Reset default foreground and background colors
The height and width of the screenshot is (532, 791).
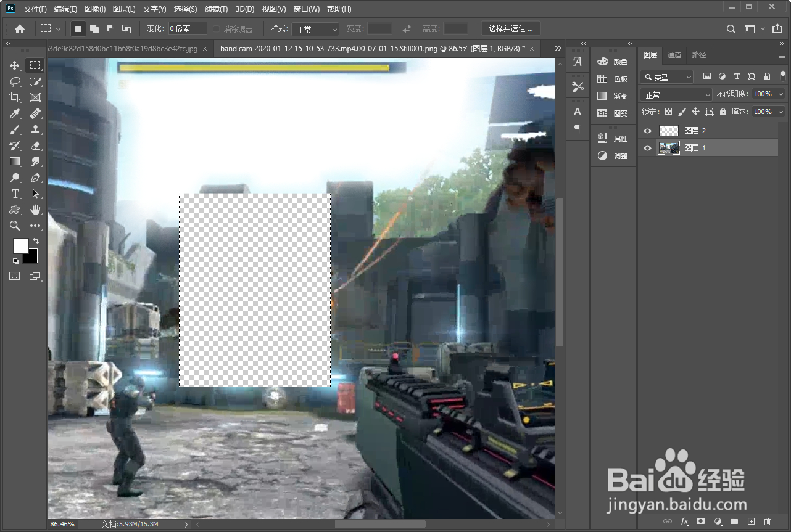click(15, 261)
